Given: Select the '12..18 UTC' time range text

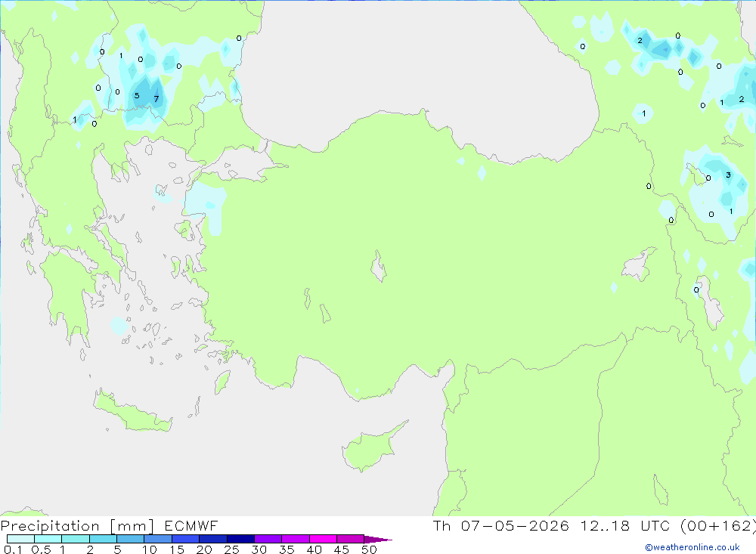Looking at the screenshot, I should click(x=624, y=525).
